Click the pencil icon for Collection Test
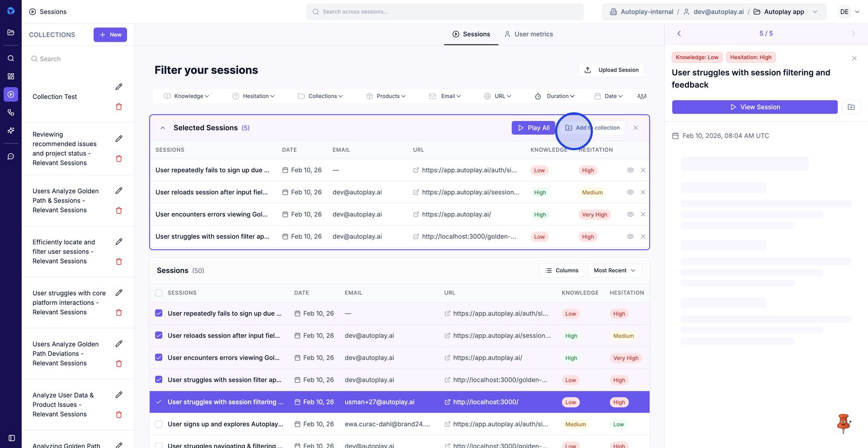Viewport: 868px width, 448px height. (119, 87)
